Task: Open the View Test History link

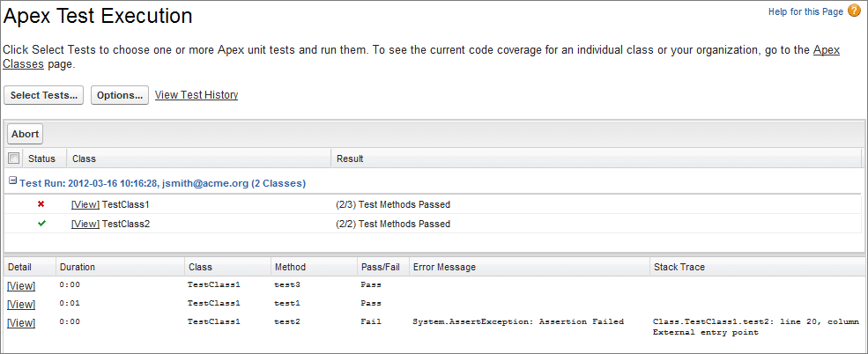Action: (x=197, y=95)
